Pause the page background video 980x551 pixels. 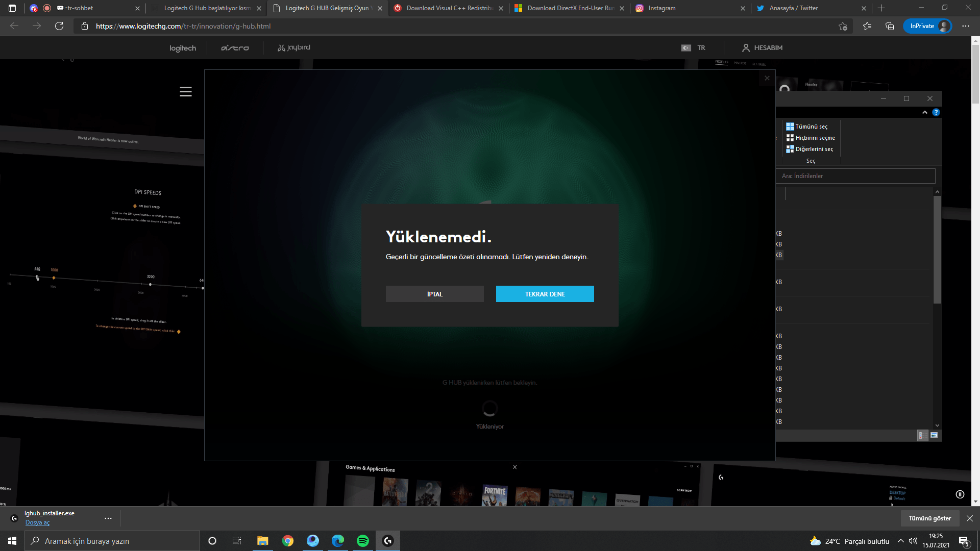(960, 494)
